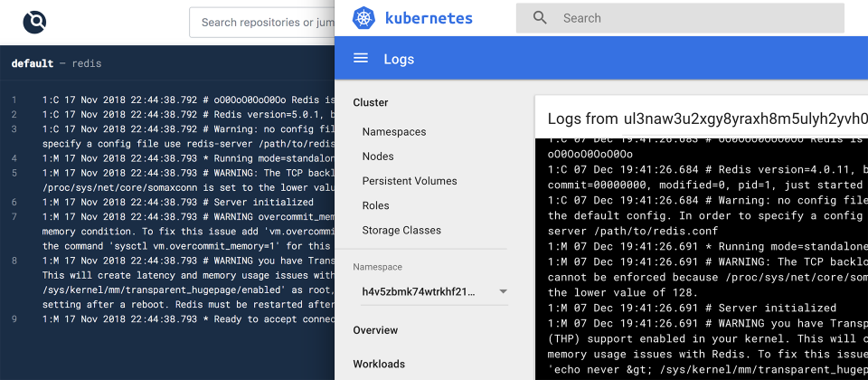This screenshot has width=868, height=380.
Task: Click line number 1 in redis log
Action: pyautogui.click(x=14, y=100)
